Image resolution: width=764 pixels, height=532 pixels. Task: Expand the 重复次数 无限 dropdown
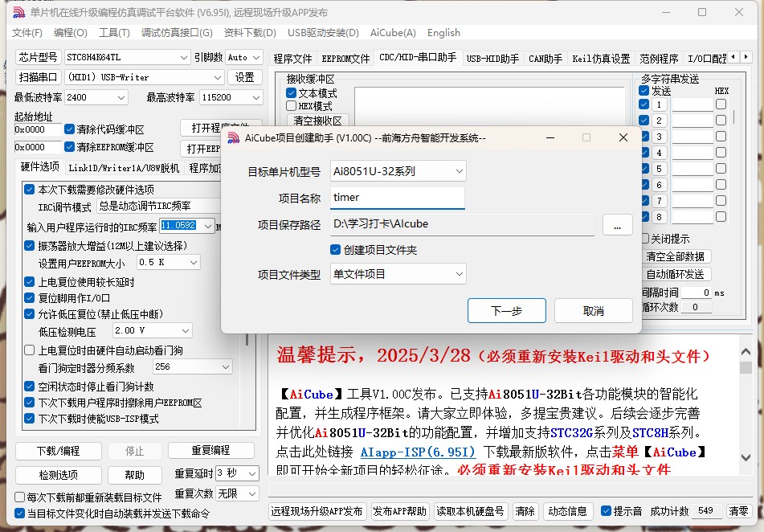click(252, 493)
